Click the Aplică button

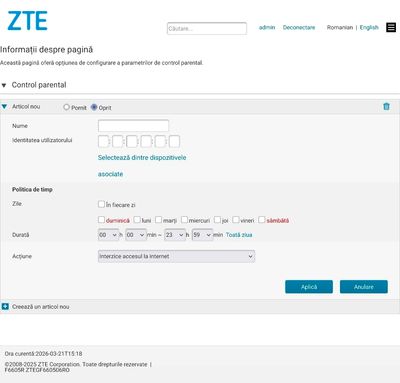coord(309,287)
